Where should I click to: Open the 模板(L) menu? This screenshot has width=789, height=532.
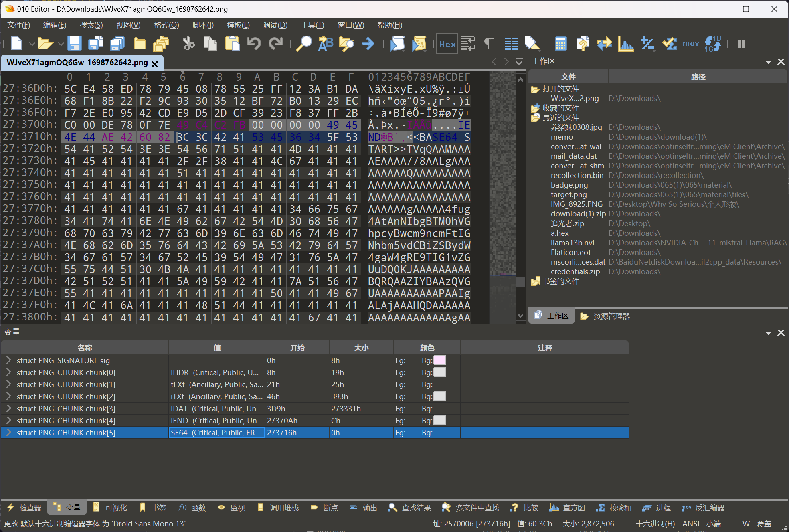[238, 25]
